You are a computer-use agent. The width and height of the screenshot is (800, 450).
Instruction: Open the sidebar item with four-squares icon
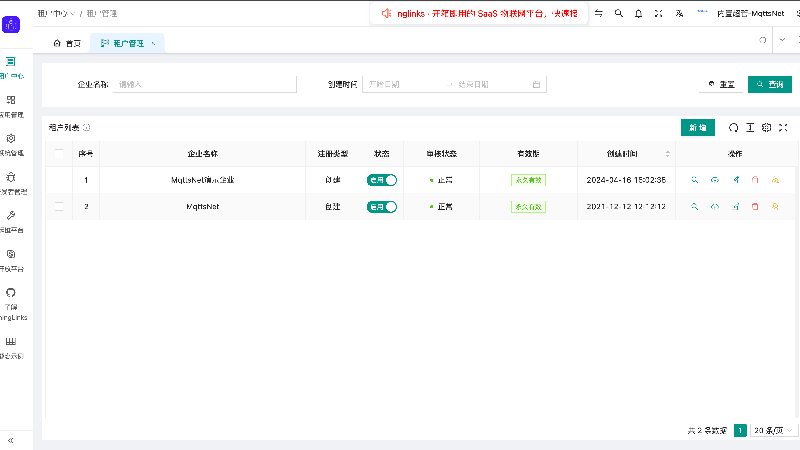(11, 106)
